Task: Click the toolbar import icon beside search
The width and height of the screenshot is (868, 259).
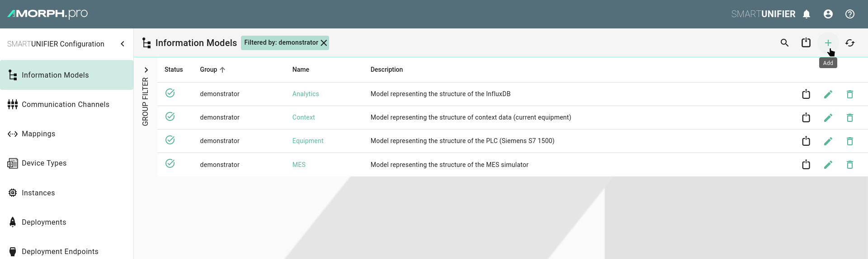Action: click(x=806, y=42)
